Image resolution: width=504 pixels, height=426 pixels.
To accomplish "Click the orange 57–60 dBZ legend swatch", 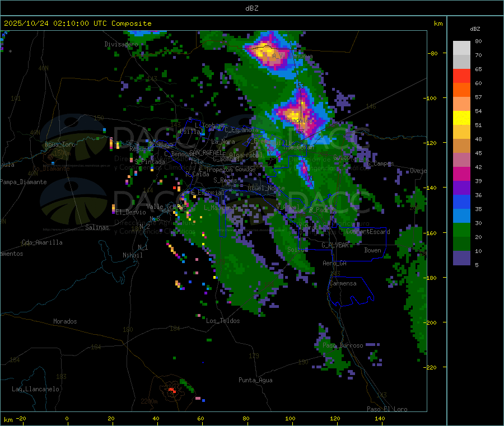I will 461,90.
